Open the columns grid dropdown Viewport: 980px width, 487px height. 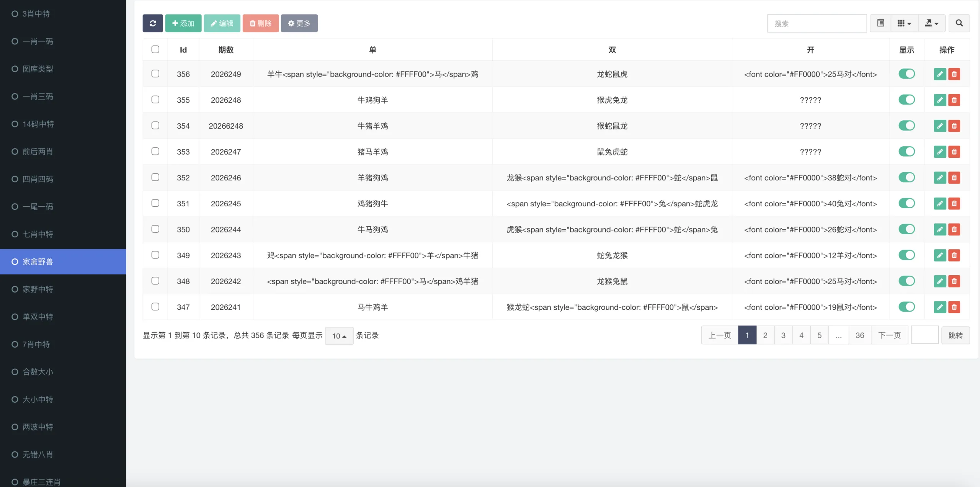tap(904, 23)
